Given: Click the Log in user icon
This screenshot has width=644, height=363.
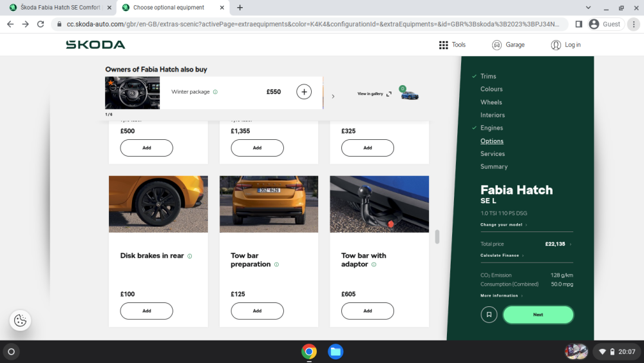Looking at the screenshot, I should point(556,44).
